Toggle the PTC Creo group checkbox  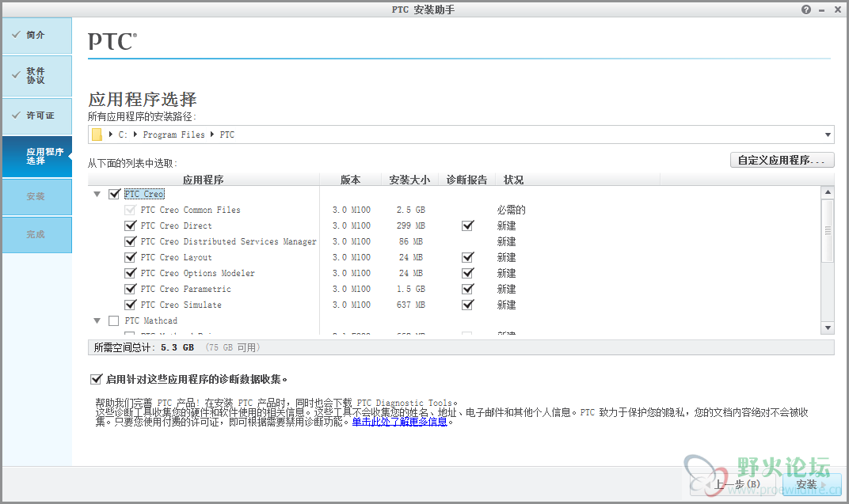(114, 194)
